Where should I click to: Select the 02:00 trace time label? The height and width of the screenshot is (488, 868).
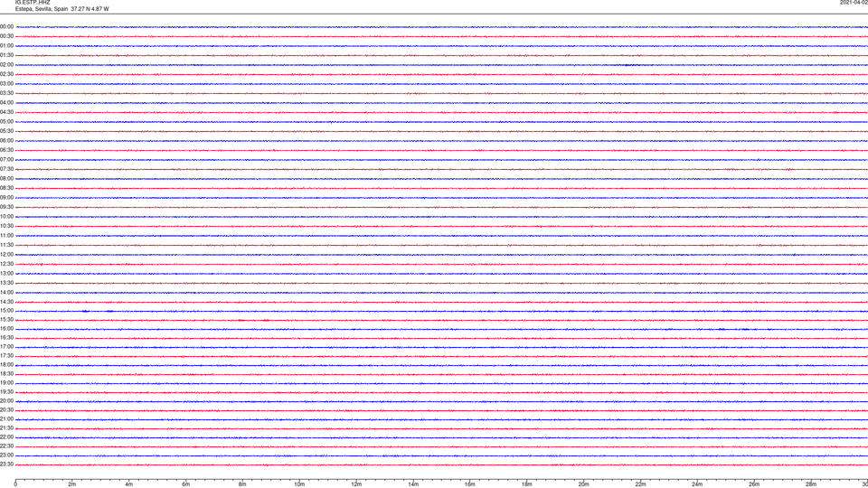[6, 65]
